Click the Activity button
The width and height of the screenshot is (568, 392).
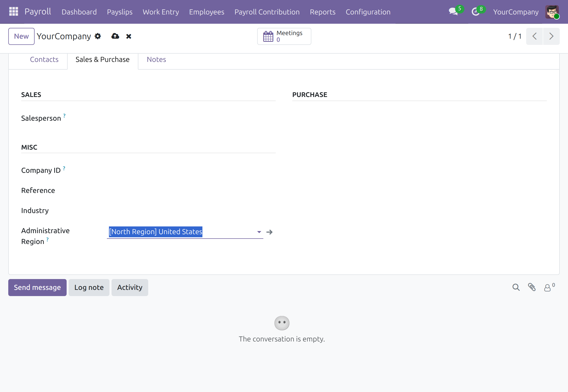coord(130,287)
